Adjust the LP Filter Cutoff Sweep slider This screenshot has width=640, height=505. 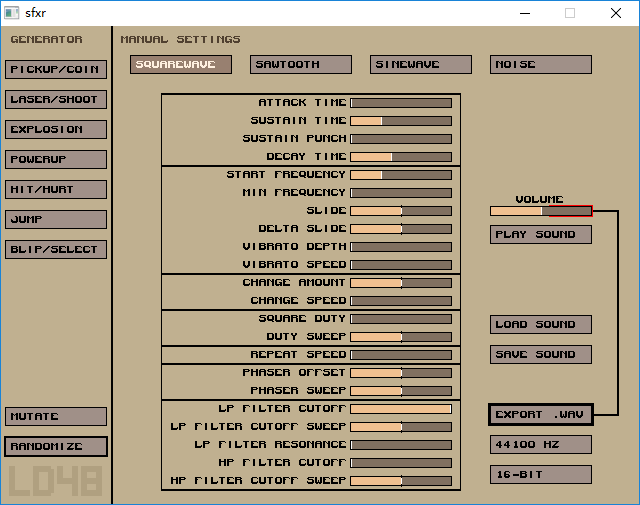click(x=401, y=427)
